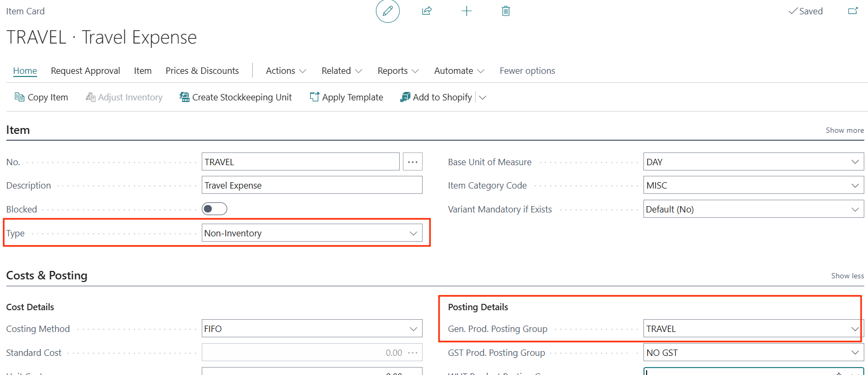Click Show more in Item section
Screen dimensions: 868x375
pyautogui.click(x=844, y=130)
